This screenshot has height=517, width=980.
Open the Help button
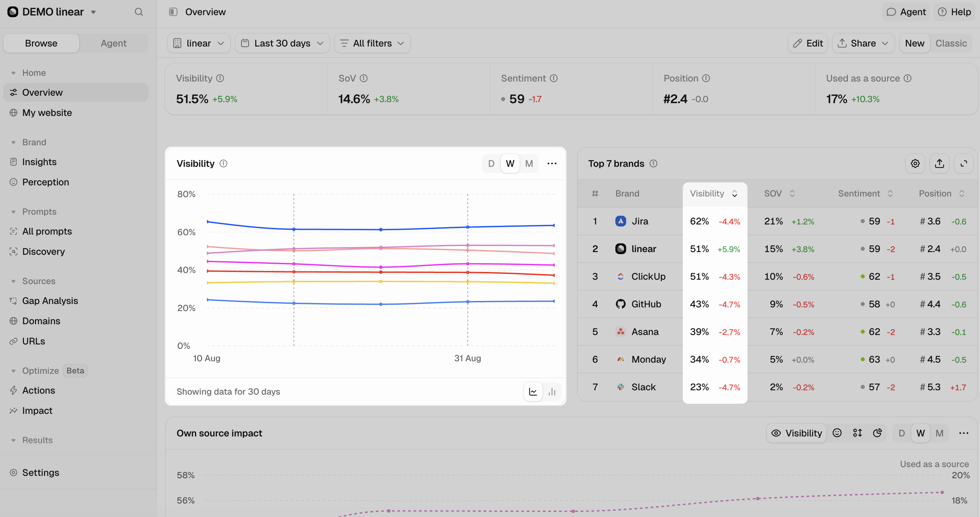[x=954, y=12]
